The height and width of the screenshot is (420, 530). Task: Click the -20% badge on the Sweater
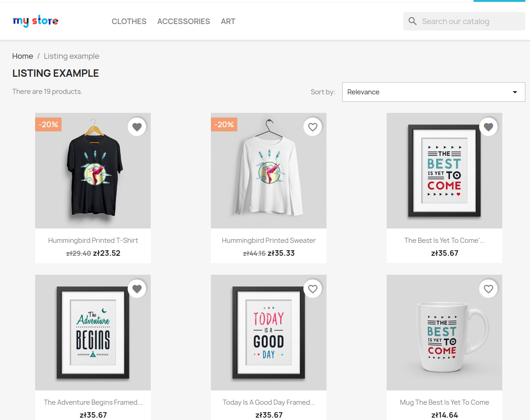click(224, 124)
